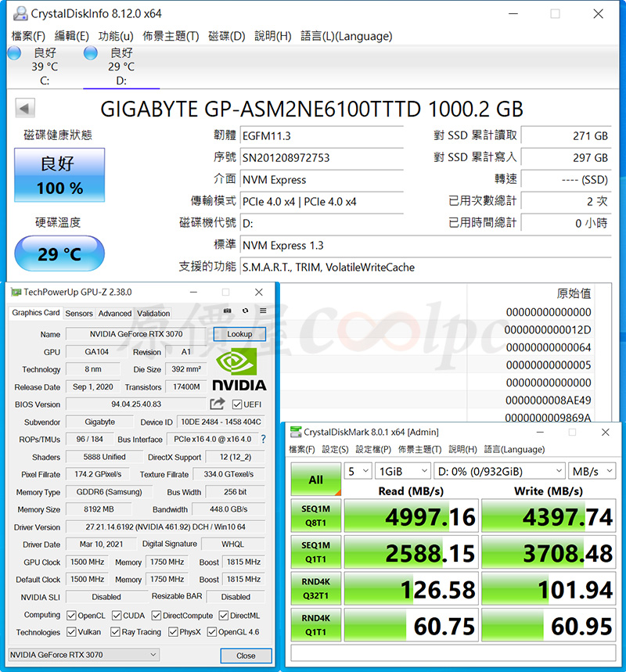Viewport: 626px width, 672px height.
Task: Switch to the Sensors tab in GPU-Z
Action: 79,313
